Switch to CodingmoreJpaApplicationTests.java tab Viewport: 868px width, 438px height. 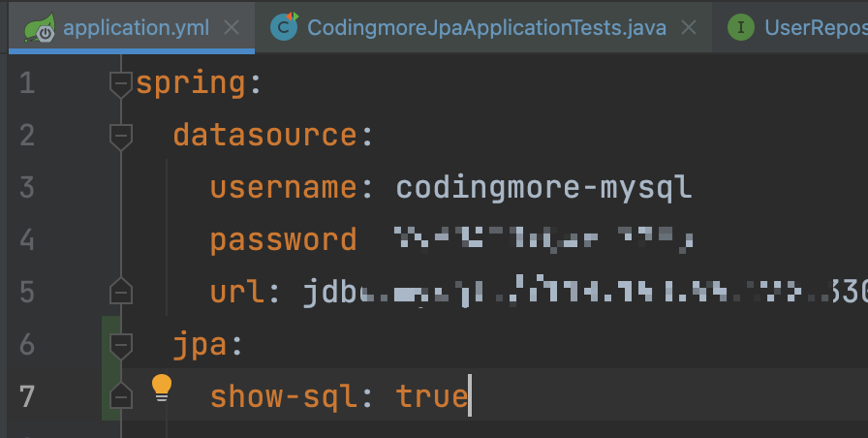(x=486, y=27)
